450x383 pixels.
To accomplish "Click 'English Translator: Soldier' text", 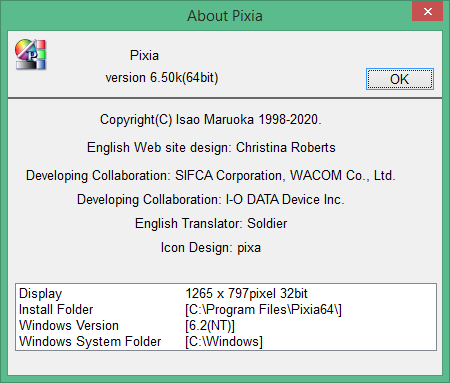I will click(211, 223).
